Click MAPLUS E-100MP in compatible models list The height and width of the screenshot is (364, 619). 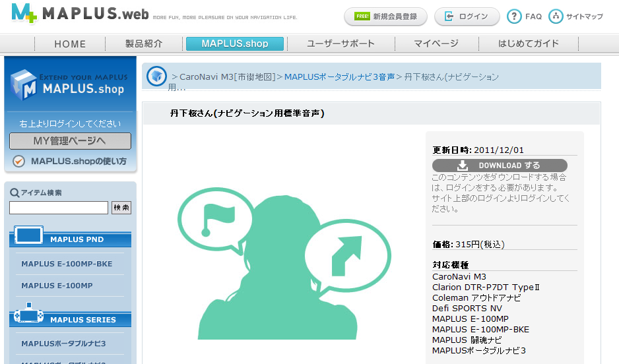470,319
